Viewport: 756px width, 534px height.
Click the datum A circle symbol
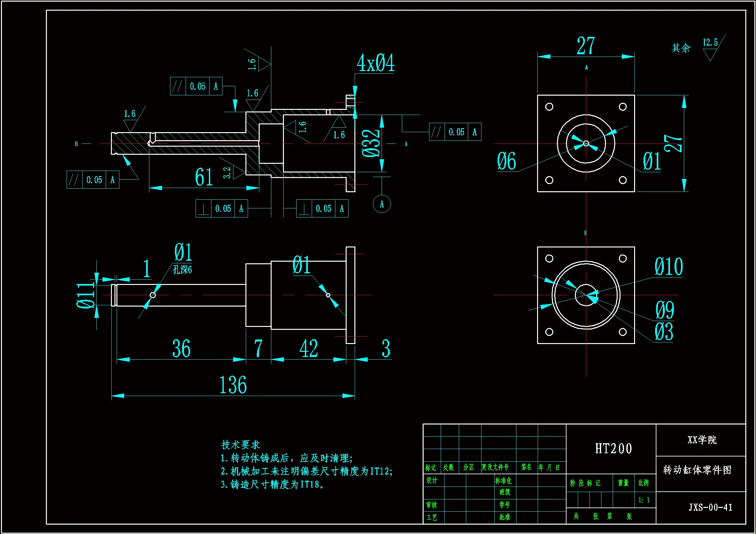click(x=382, y=204)
